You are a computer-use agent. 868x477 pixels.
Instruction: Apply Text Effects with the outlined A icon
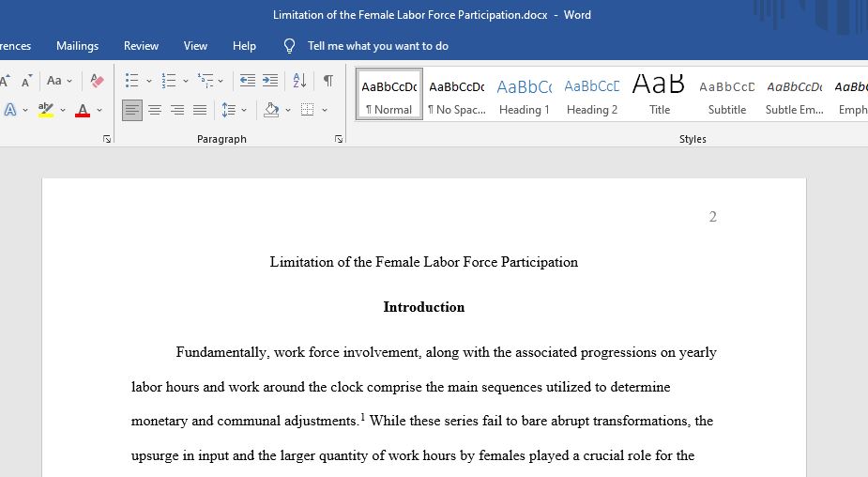pyautogui.click(x=10, y=110)
